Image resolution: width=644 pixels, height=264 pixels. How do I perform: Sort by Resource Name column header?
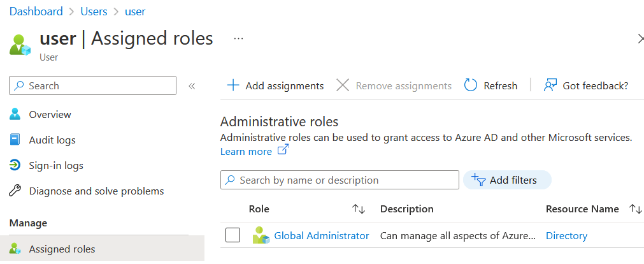click(582, 209)
